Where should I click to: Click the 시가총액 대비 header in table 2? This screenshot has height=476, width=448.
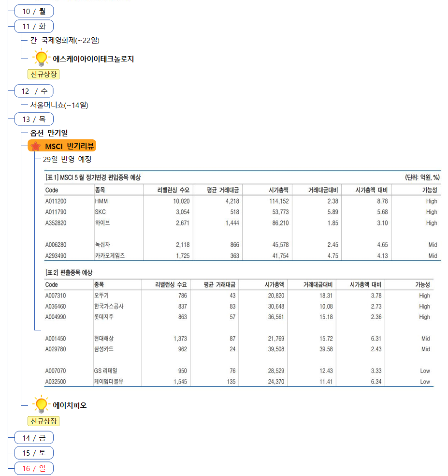[365, 284]
